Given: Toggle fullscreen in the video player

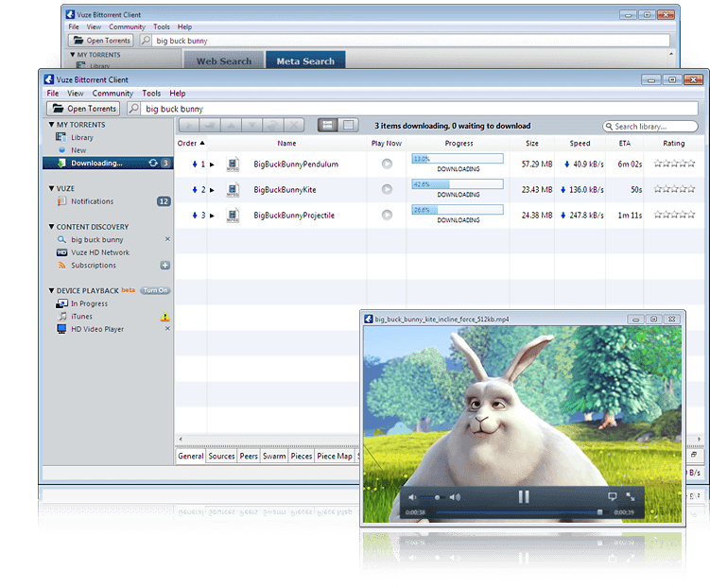Looking at the screenshot, I should click(631, 497).
